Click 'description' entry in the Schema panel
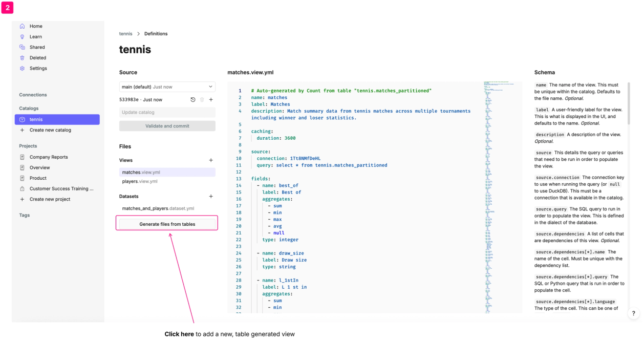The image size is (644, 342). pyautogui.click(x=550, y=135)
